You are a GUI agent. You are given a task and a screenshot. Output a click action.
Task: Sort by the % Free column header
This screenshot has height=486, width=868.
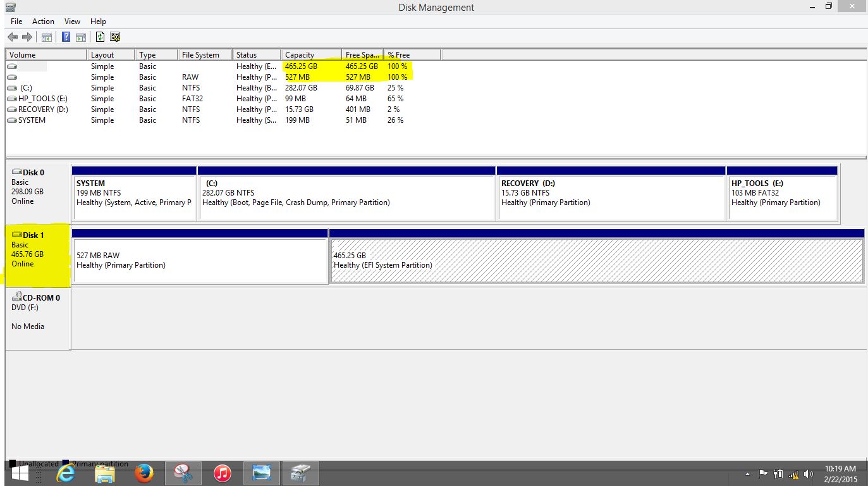412,55
